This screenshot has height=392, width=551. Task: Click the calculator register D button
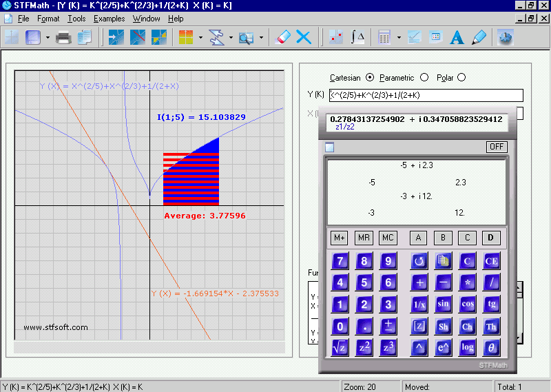coord(491,238)
